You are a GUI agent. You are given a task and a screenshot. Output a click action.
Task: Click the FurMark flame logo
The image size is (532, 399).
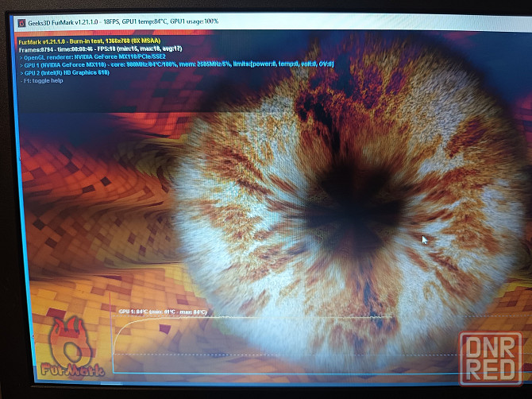click(72, 347)
